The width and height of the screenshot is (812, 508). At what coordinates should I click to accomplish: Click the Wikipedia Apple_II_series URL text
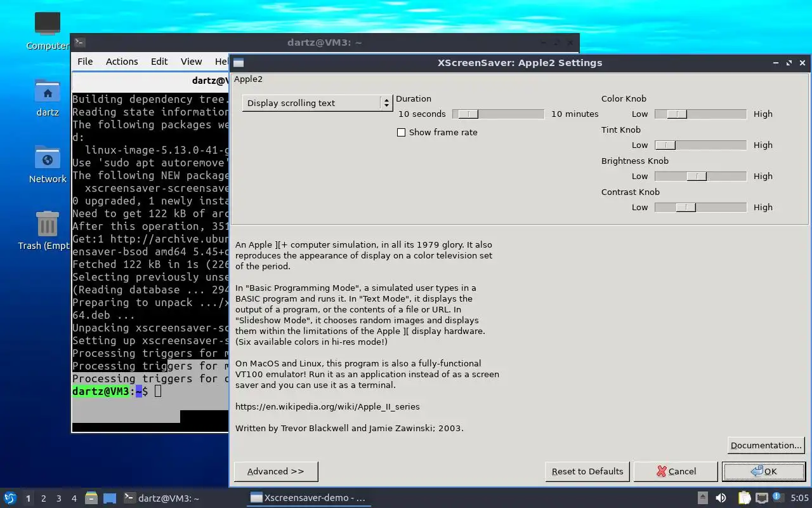(327, 406)
